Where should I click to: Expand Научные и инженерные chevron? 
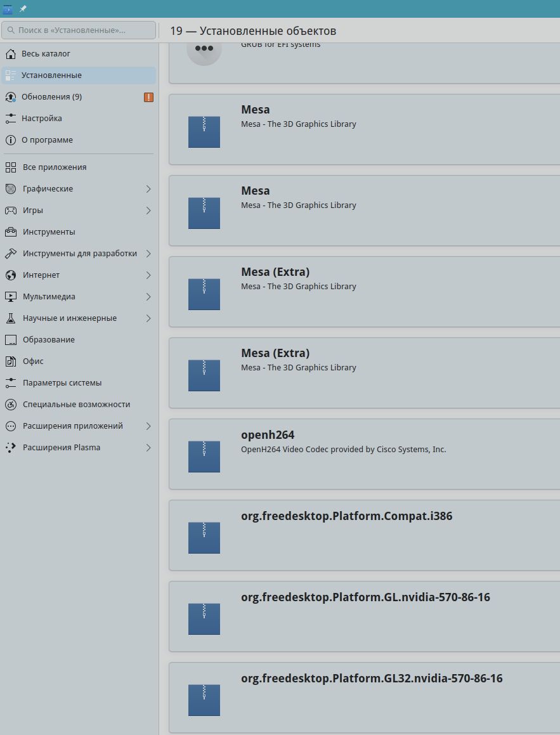[148, 318]
